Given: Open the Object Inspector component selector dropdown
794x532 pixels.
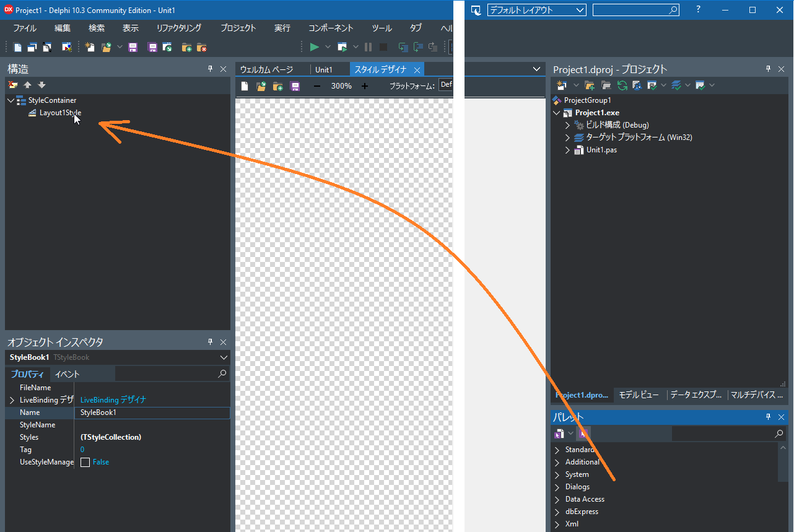Looking at the screenshot, I should pos(224,357).
